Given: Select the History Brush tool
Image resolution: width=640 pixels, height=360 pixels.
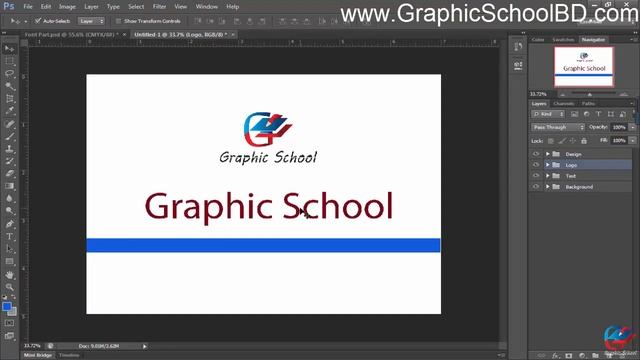Looking at the screenshot, I should (9, 161).
